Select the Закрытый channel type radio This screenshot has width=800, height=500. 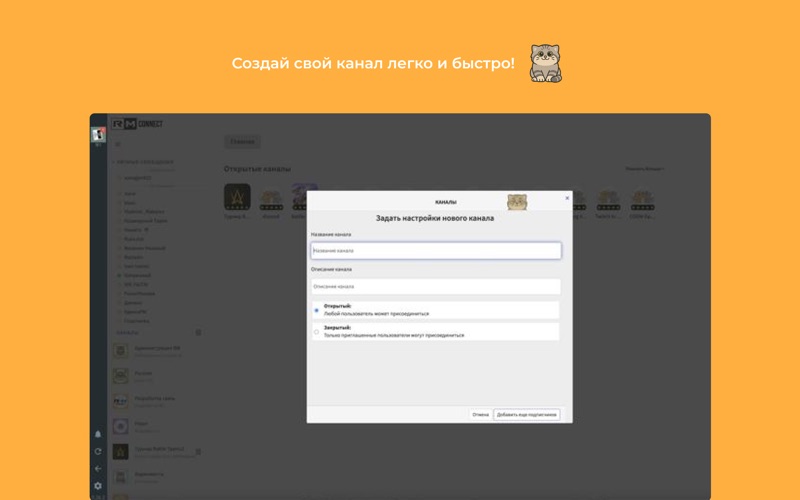click(316, 332)
